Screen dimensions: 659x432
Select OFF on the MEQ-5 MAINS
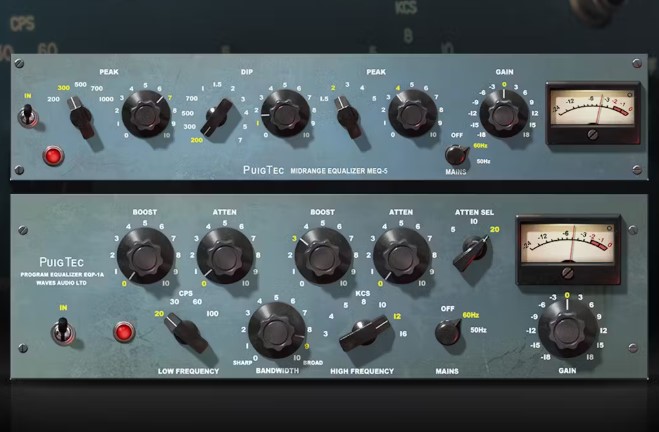click(457, 135)
